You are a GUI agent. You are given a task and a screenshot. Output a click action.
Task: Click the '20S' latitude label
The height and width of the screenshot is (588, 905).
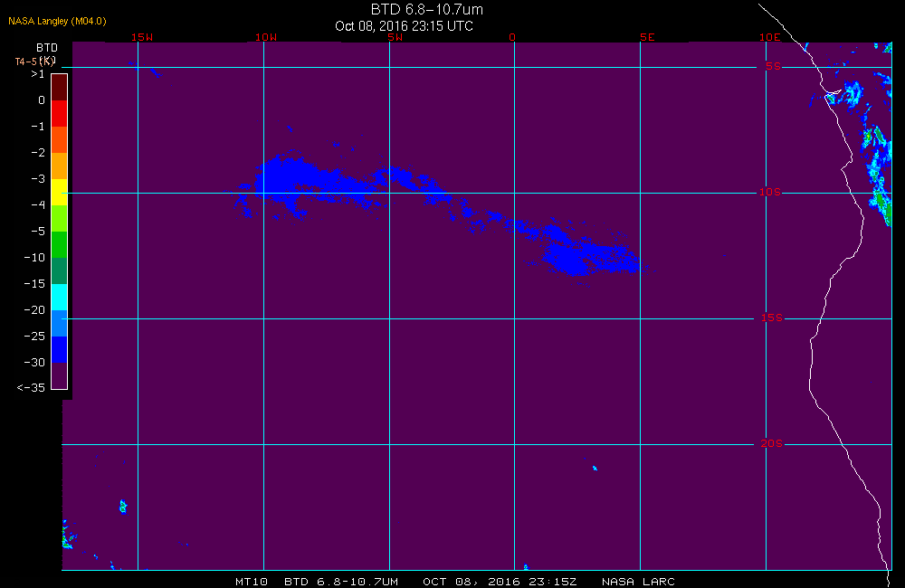click(772, 444)
